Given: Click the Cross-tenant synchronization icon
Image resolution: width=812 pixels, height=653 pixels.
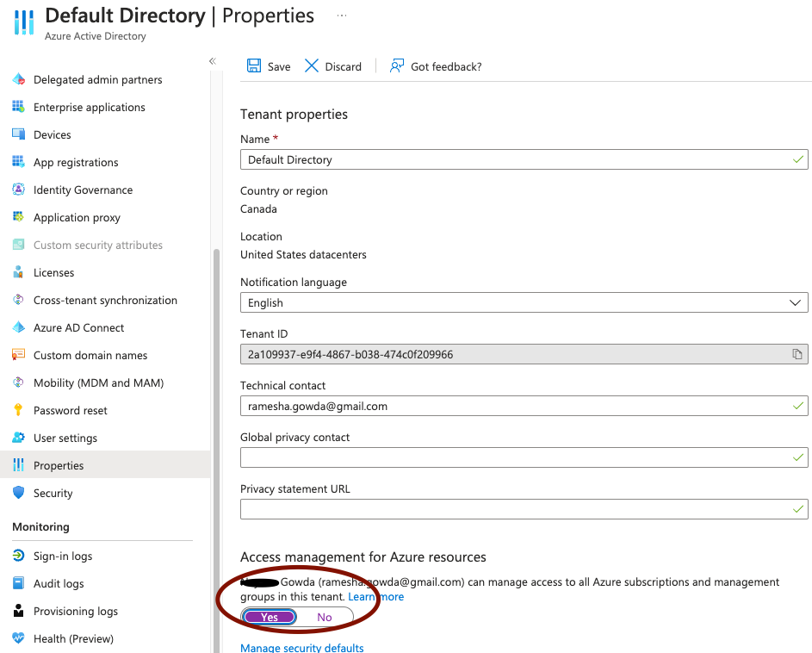Looking at the screenshot, I should coord(19,300).
